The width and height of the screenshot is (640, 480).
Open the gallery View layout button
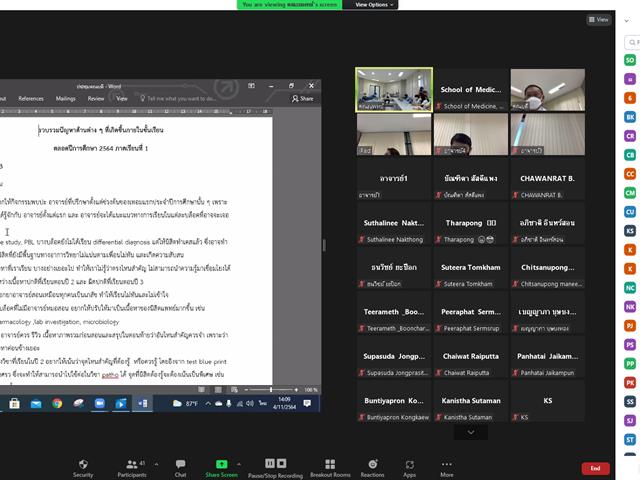(x=598, y=19)
